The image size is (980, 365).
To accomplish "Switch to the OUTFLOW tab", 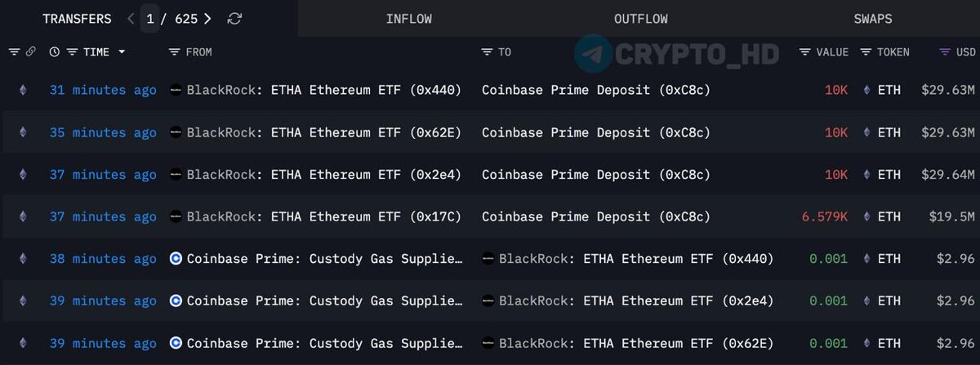I will 641,18.
